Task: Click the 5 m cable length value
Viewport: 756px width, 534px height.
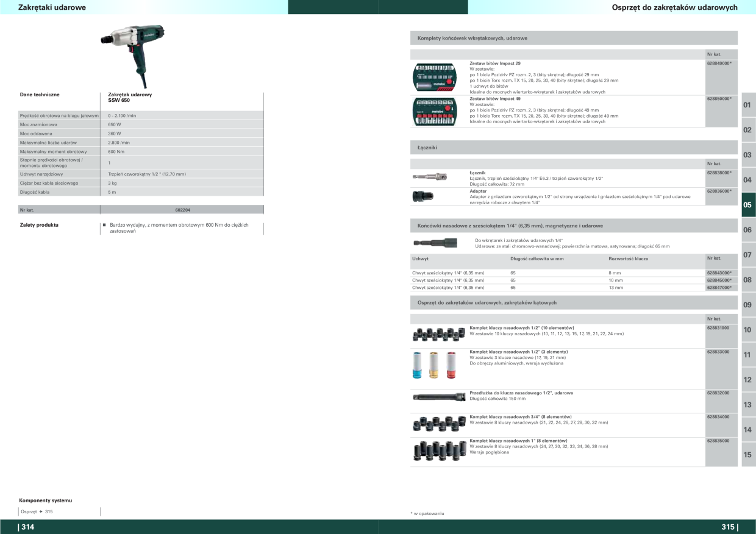Action: 113,192
